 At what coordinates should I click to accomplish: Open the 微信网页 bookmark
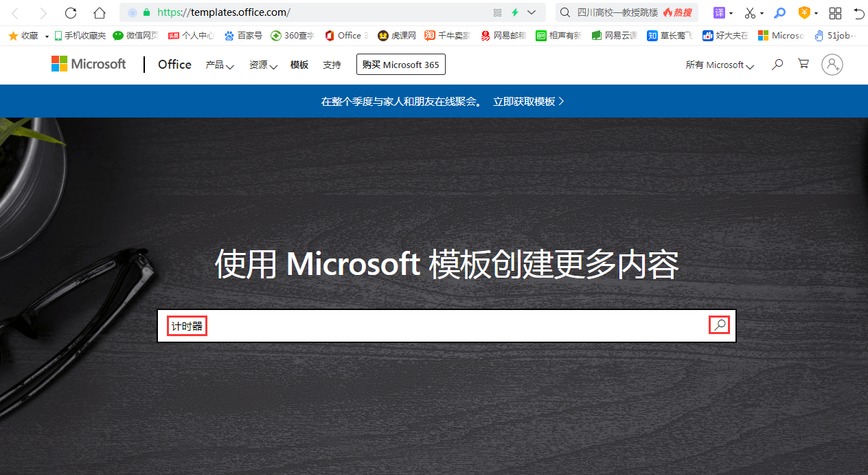coord(136,36)
